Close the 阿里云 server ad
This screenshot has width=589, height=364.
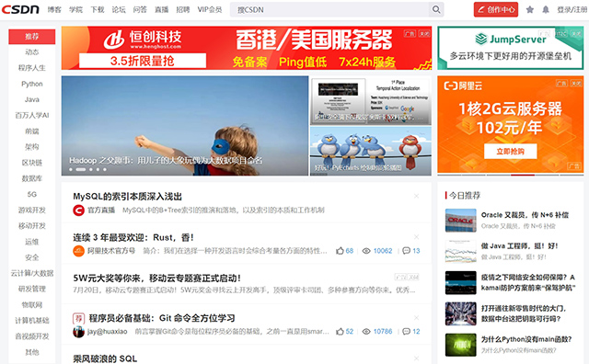coord(576,84)
